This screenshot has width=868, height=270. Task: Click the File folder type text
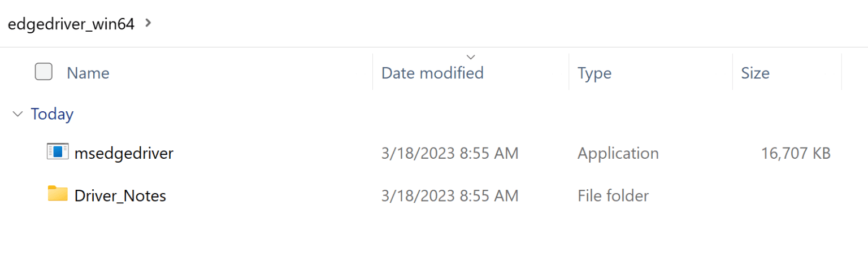pyautogui.click(x=613, y=196)
